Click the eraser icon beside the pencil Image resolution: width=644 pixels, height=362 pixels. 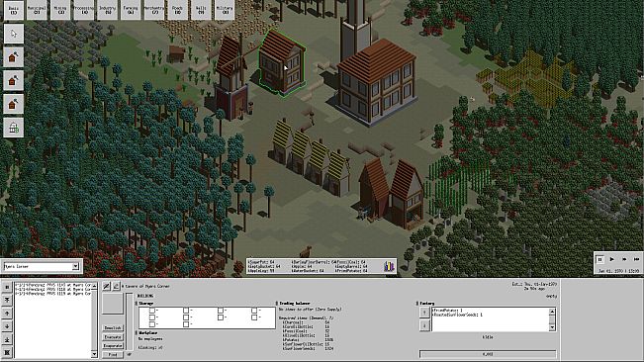[116, 286]
